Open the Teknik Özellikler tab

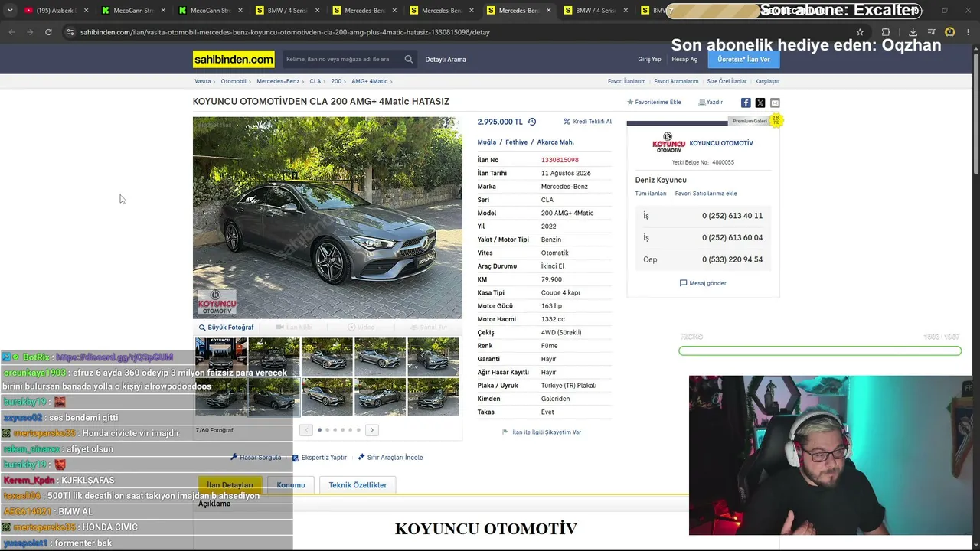(358, 485)
